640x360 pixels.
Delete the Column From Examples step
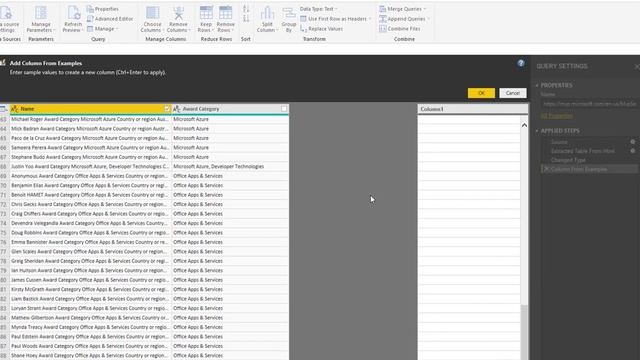(547, 169)
